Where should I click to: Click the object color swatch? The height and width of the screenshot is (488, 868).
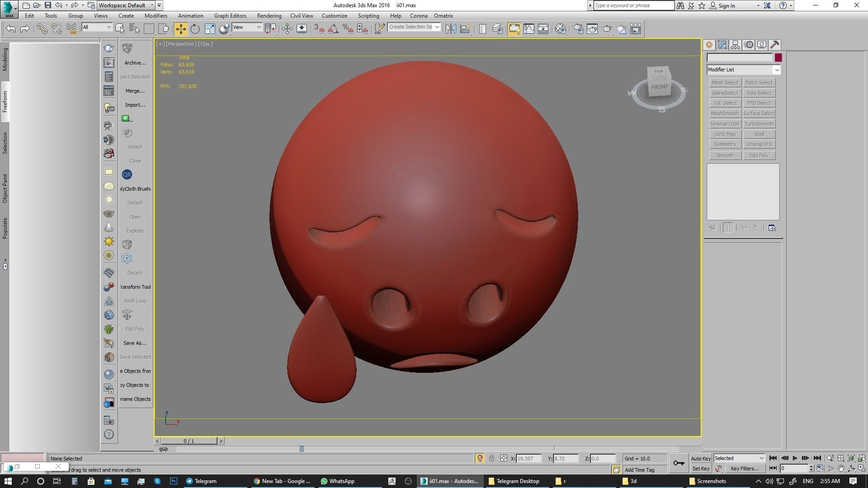click(778, 57)
